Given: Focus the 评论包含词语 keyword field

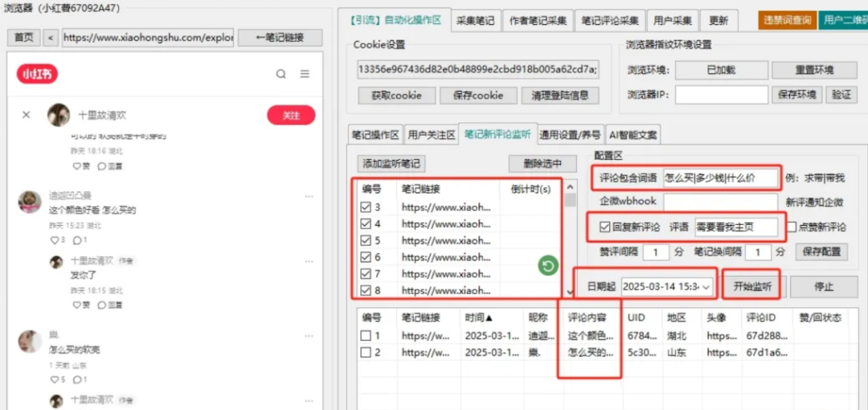Looking at the screenshot, I should pos(721,178).
